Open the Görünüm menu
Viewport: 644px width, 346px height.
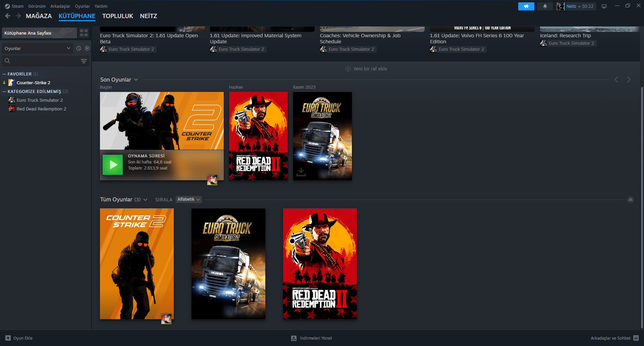tap(37, 6)
